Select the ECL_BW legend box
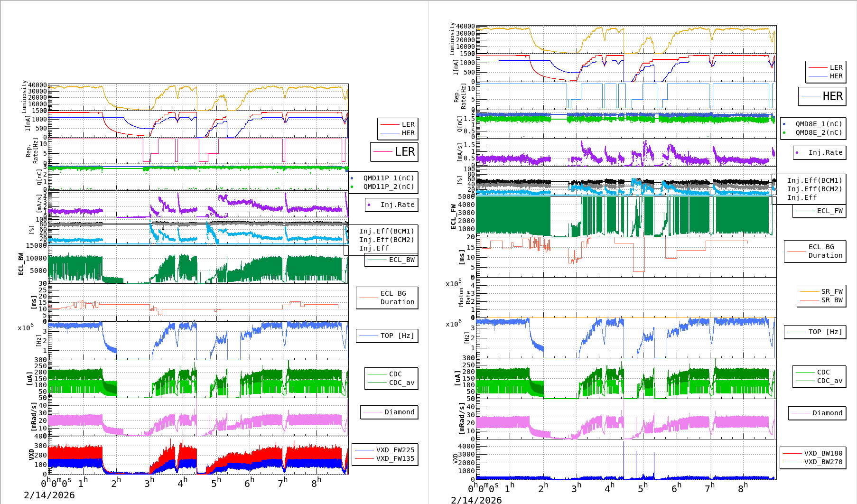857x504 pixels. (x=391, y=260)
